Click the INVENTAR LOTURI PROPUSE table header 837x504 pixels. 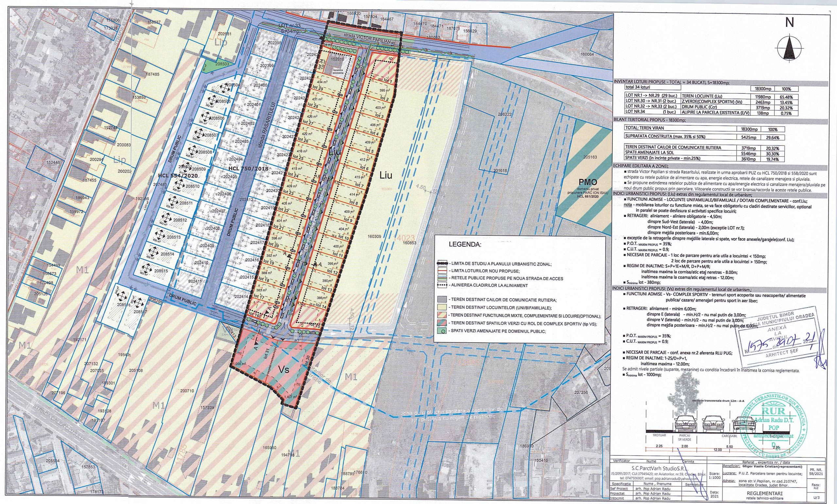pos(671,82)
